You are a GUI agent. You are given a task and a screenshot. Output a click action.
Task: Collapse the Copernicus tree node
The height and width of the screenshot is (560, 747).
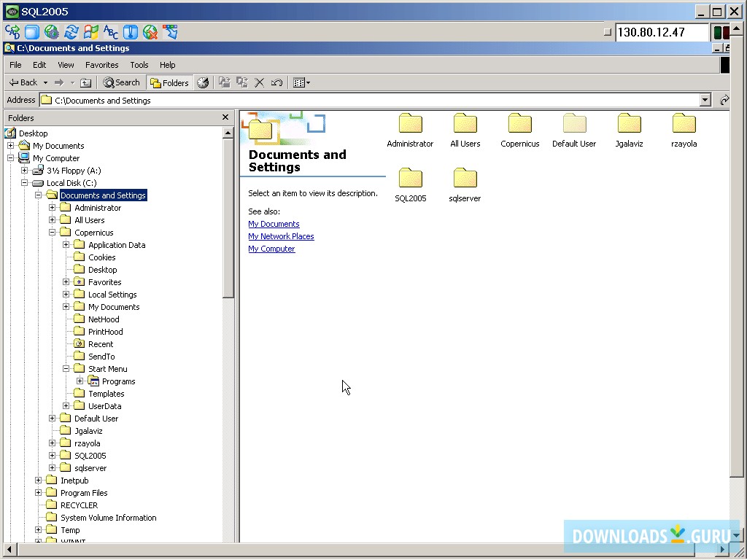tap(53, 233)
